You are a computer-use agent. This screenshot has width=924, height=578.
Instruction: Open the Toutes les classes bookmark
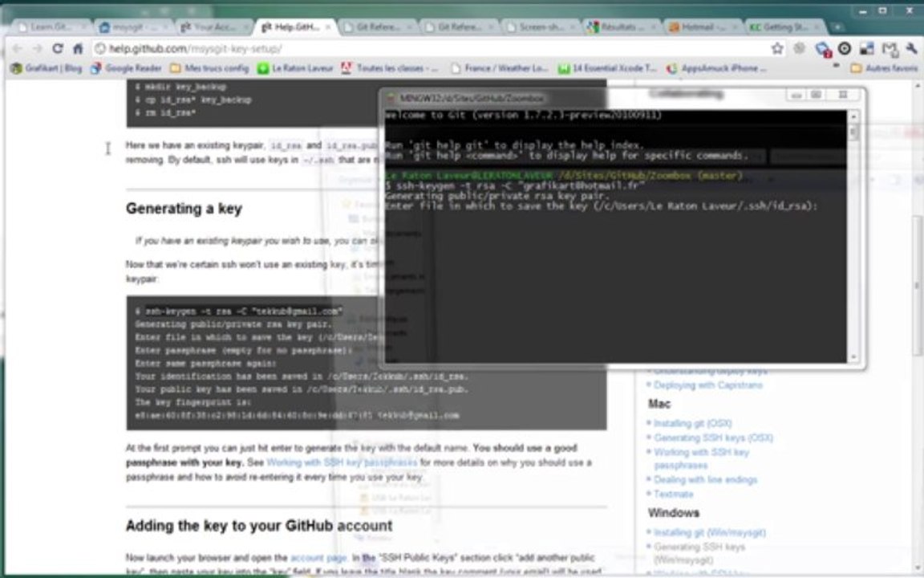coord(390,68)
